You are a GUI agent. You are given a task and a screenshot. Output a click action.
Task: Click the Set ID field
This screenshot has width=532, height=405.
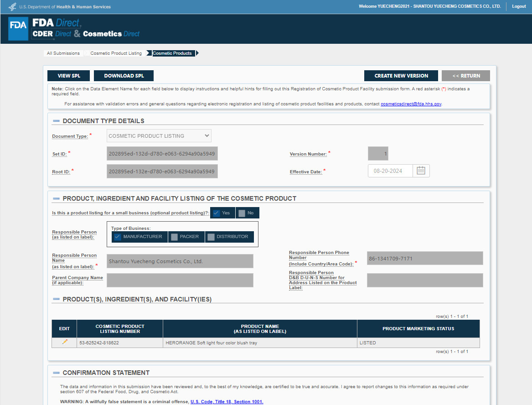pyautogui.click(x=162, y=153)
